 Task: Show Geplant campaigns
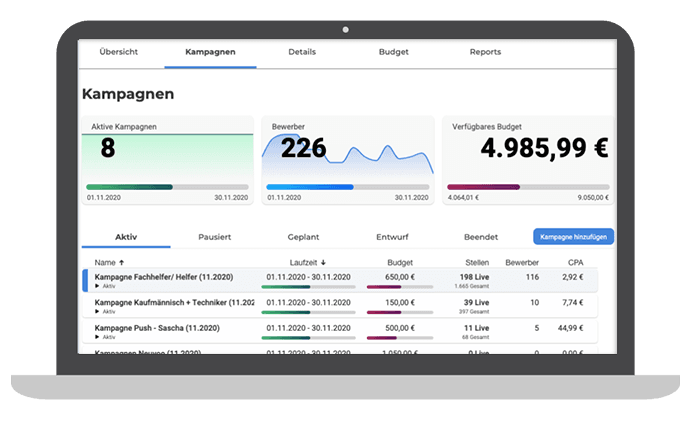(303, 237)
